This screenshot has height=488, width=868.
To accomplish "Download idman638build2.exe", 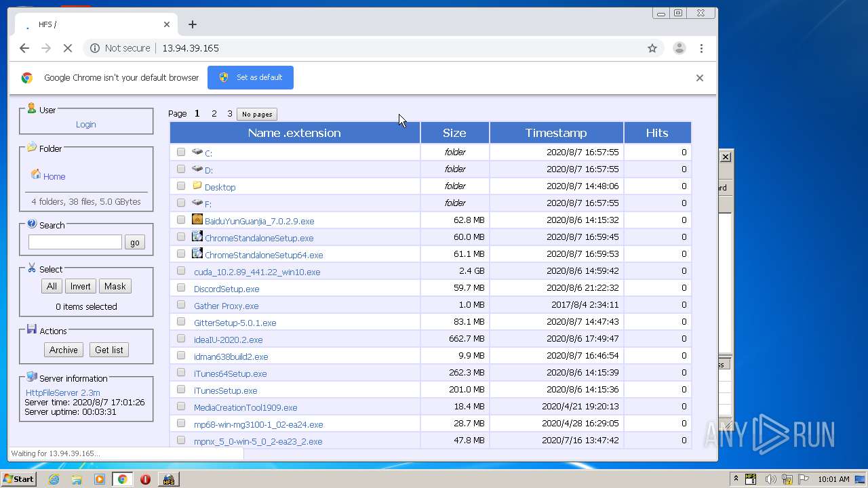I will click(231, 357).
